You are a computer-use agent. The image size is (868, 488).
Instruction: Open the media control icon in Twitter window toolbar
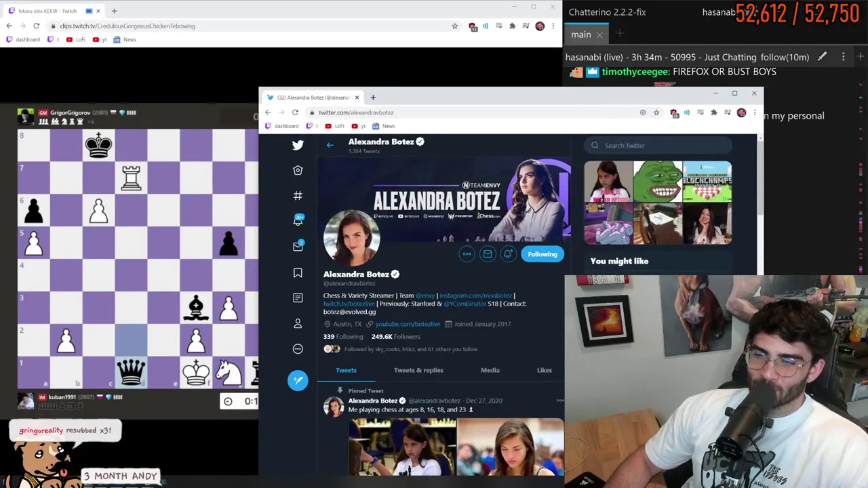point(728,113)
